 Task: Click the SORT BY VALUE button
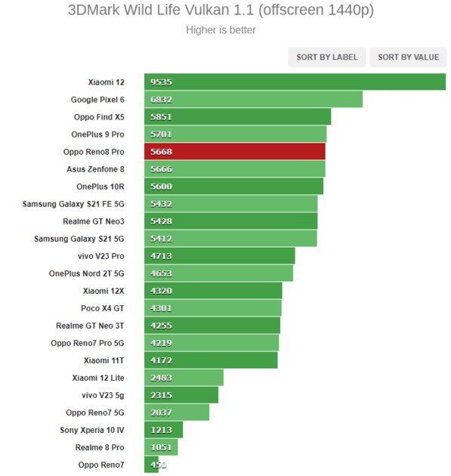pyautogui.click(x=408, y=57)
